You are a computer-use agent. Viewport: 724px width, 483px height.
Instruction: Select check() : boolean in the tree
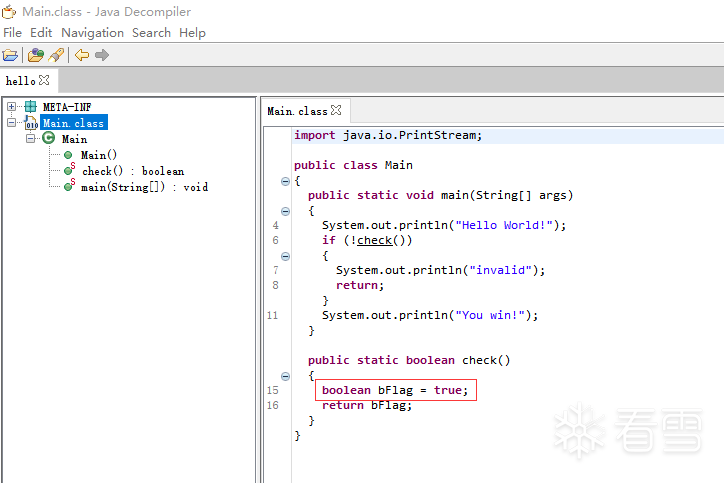[x=133, y=171]
